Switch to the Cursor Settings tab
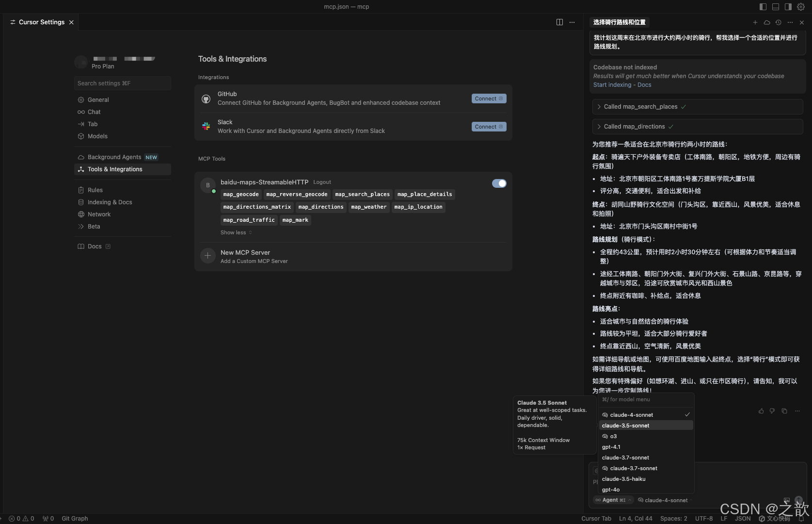Screen dimensions: 812x524 [41, 22]
